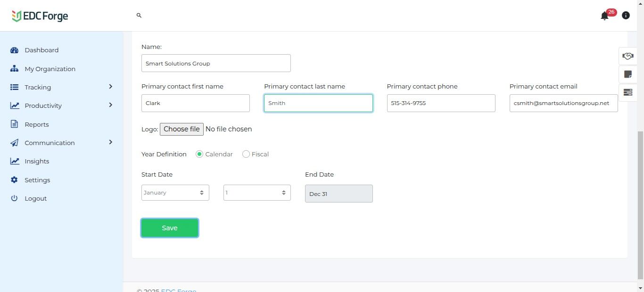Click the handshake icon on right edge
The height and width of the screenshot is (292, 644).
click(627, 56)
